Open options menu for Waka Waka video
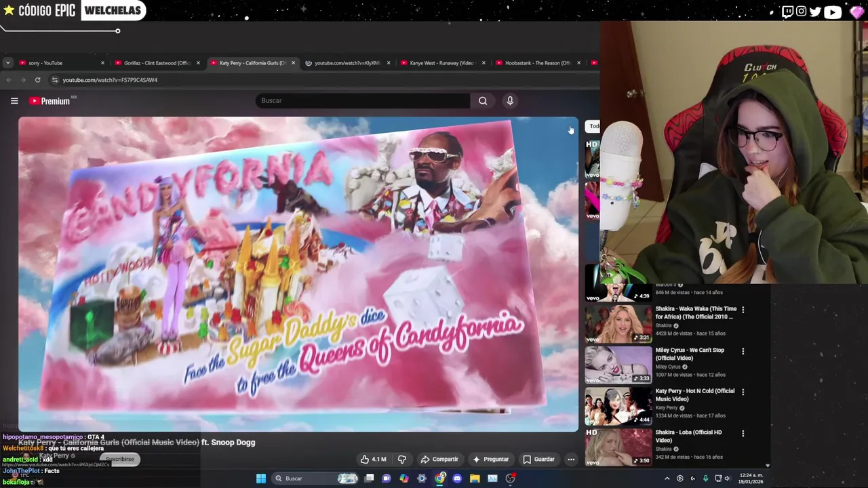 [743, 310]
